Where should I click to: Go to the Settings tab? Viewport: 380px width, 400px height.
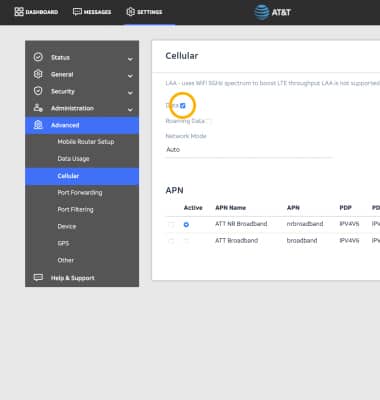(144, 12)
